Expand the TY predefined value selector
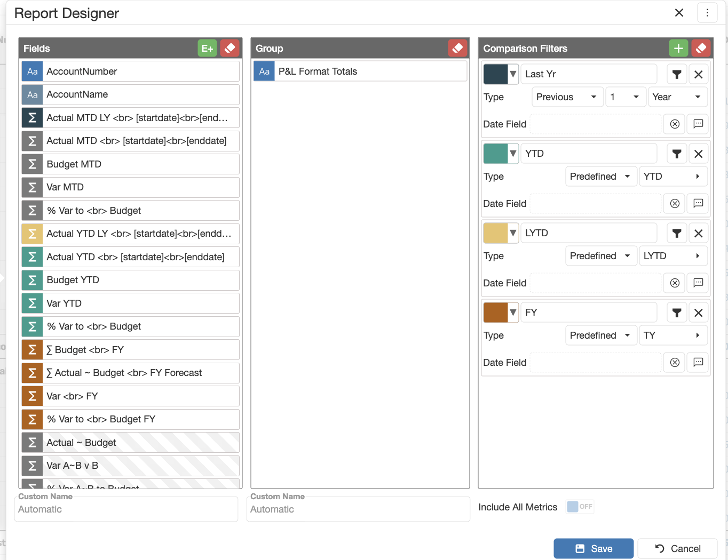 (x=674, y=335)
